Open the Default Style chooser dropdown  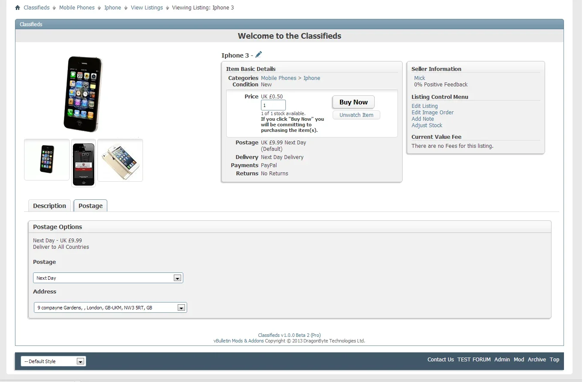[x=53, y=361]
